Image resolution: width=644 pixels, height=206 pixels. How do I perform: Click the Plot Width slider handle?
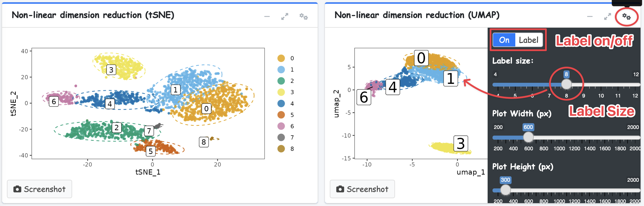pos(528,137)
